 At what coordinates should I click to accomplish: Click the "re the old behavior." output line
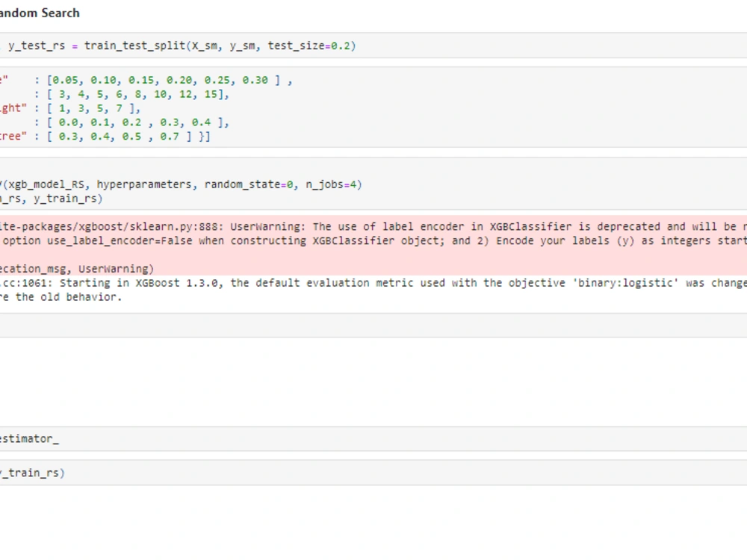(x=61, y=297)
